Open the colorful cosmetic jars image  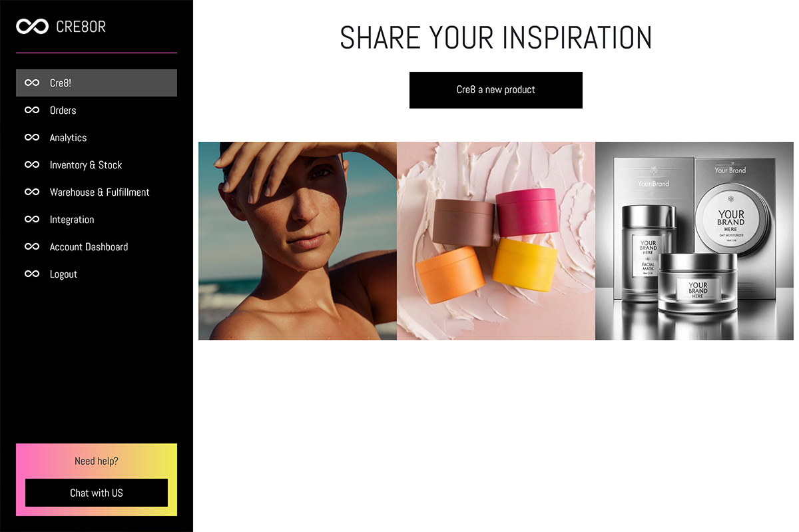click(496, 241)
